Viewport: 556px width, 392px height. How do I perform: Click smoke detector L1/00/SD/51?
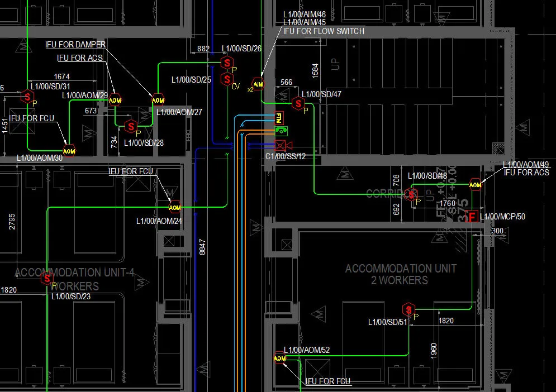(x=409, y=309)
